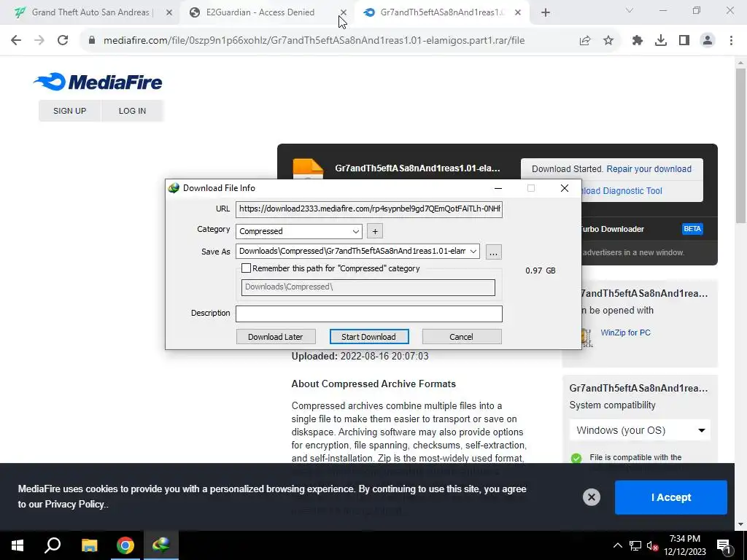Click the 0.97 GB file size text

tap(541, 271)
